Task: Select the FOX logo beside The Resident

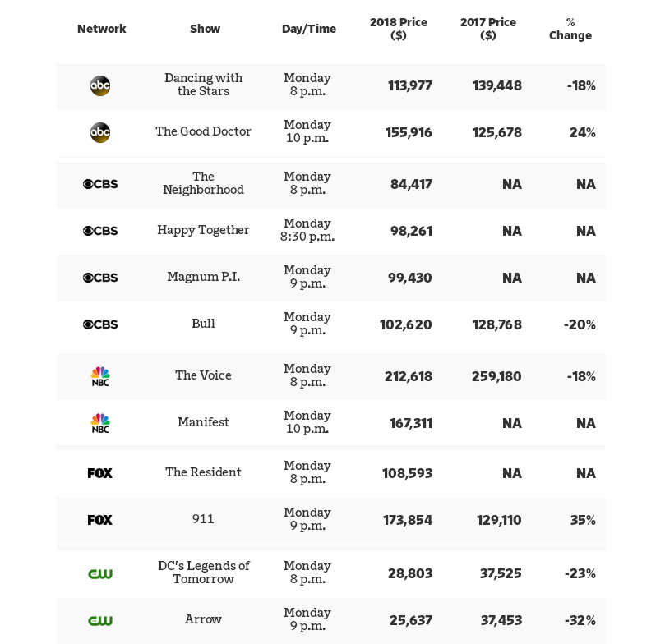Action: click(x=100, y=473)
